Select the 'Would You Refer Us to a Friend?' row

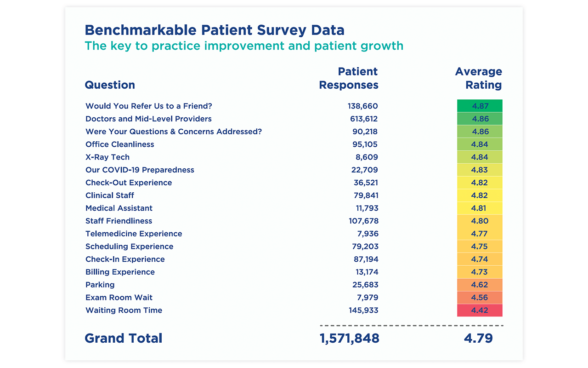point(149,106)
